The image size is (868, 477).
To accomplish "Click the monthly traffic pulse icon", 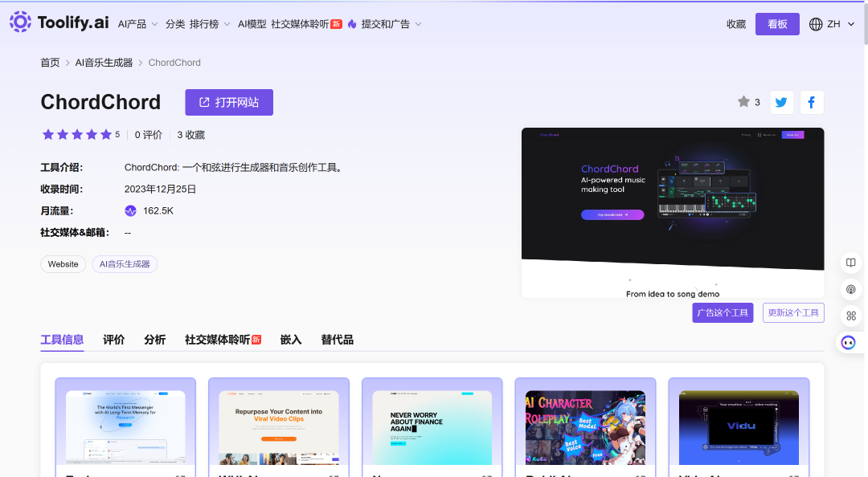I will click(x=131, y=211).
